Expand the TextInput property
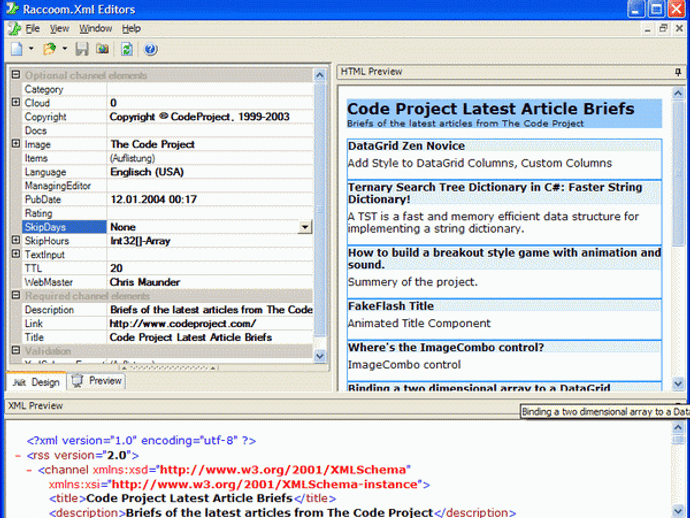 16,254
